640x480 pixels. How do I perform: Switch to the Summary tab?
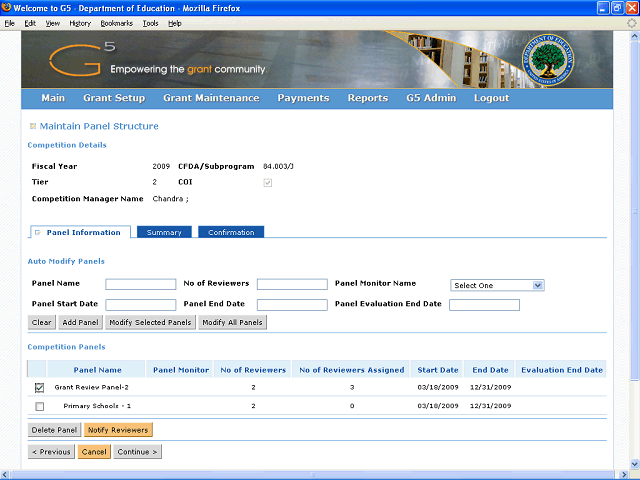pos(164,232)
